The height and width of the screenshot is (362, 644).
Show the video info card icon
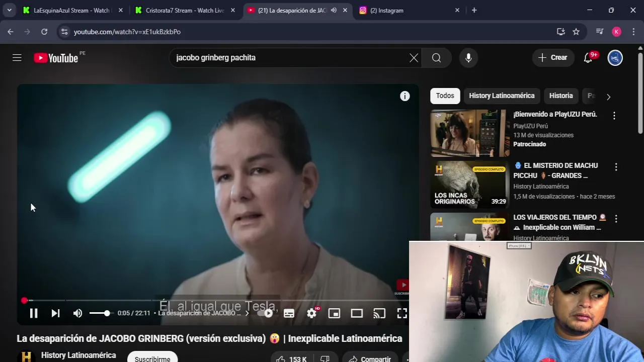tap(405, 96)
